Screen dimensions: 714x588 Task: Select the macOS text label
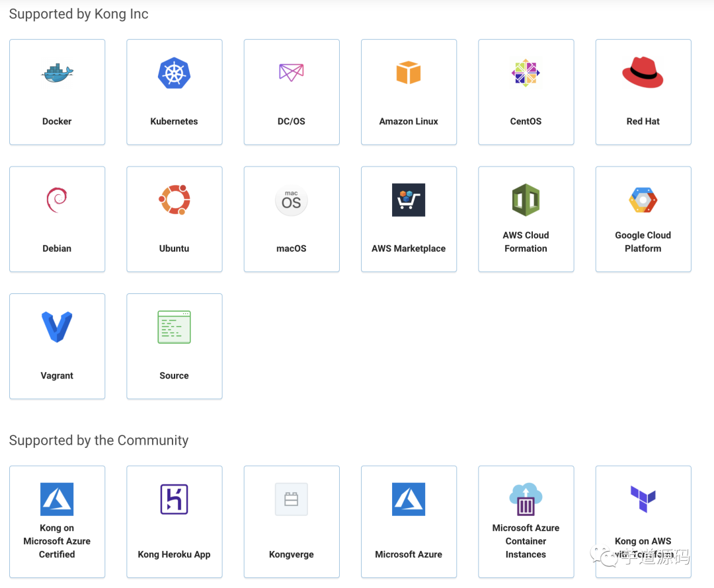pyautogui.click(x=292, y=248)
